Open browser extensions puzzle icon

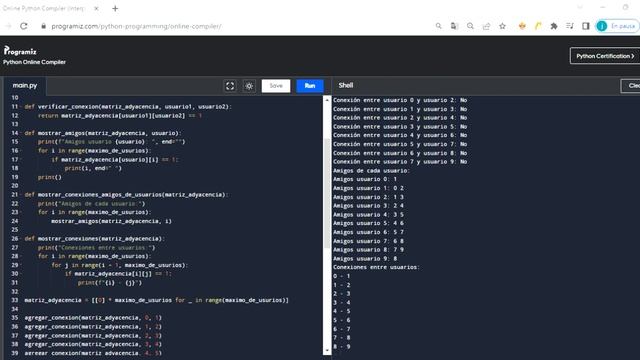point(554,26)
